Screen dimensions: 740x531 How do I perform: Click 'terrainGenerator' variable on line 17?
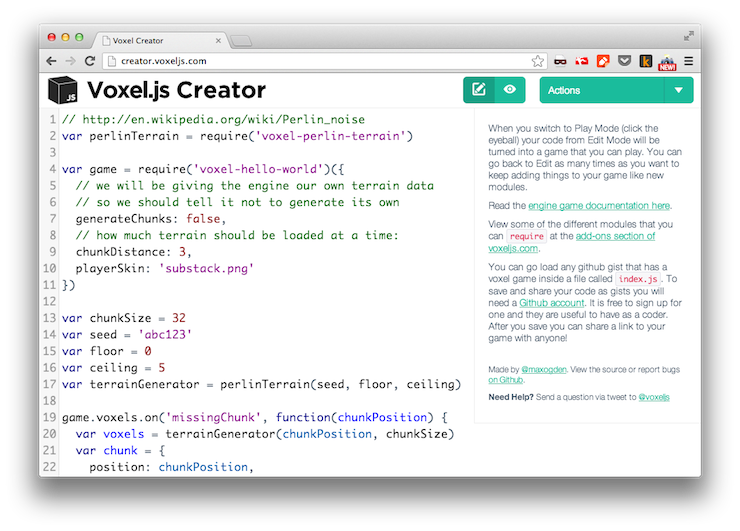144,384
